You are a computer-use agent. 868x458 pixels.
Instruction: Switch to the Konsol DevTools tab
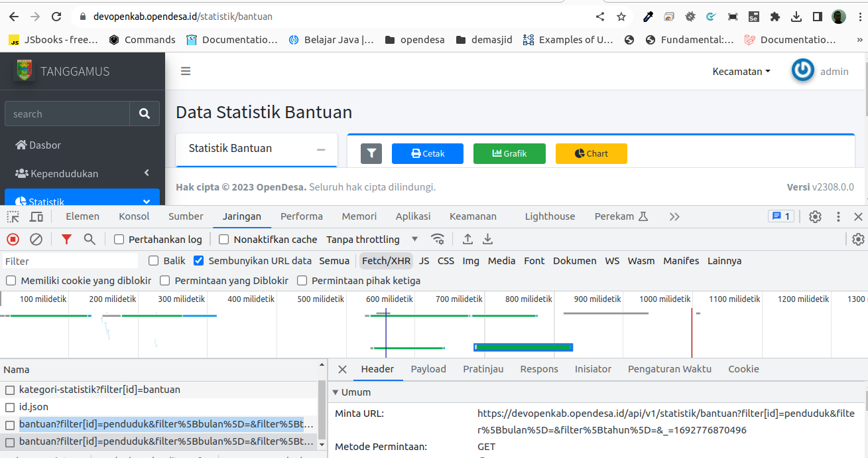coord(133,216)
